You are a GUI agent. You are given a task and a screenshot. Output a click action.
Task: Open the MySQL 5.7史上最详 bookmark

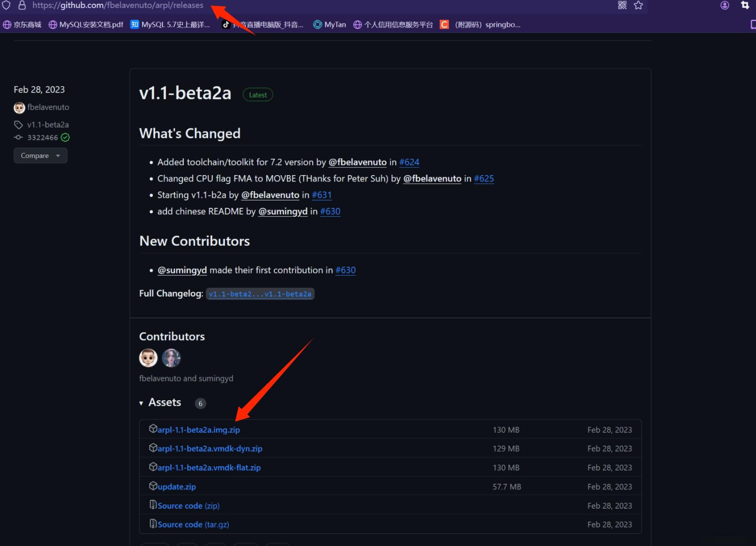coord(170,25)
